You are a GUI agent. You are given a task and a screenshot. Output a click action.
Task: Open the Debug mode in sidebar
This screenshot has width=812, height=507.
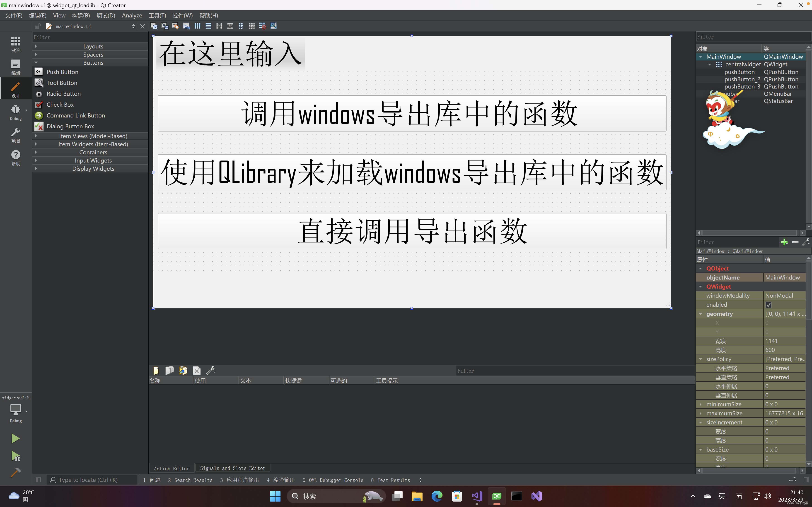point(15,112)
